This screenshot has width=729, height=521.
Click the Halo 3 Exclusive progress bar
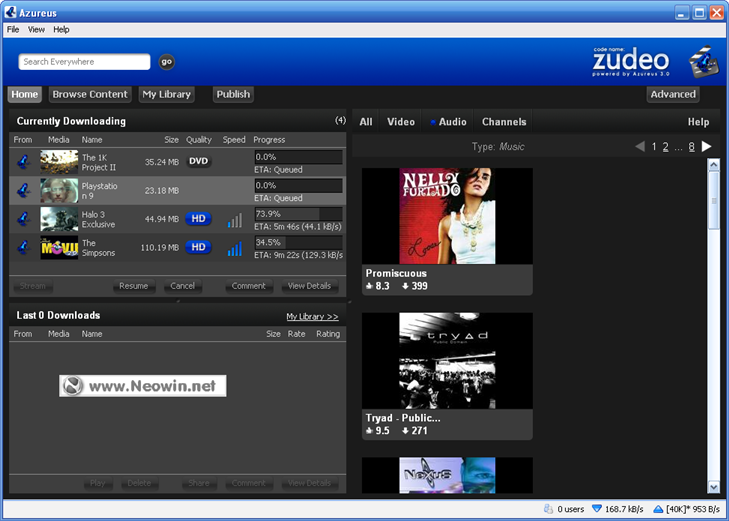pyautogui.click(x=298, y=214)
